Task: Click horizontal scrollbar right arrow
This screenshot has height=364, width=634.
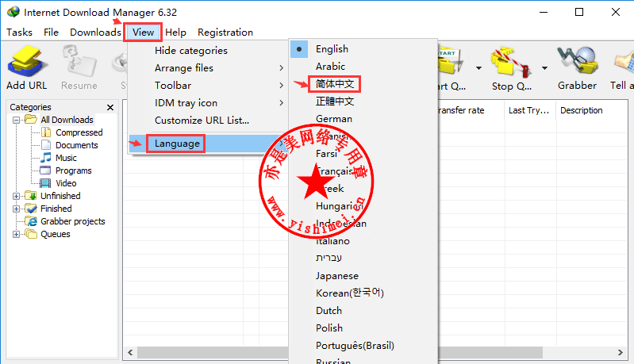Action: point(621,352)
